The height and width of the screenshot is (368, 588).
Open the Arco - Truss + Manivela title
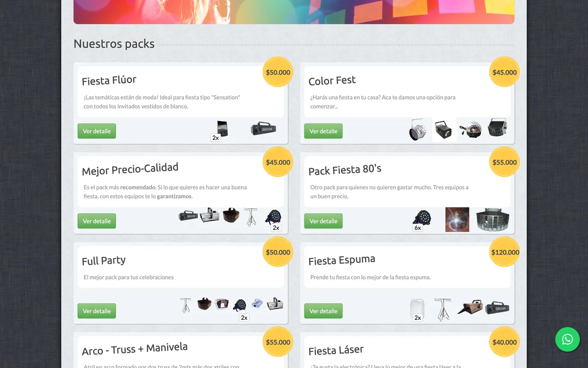135,349
